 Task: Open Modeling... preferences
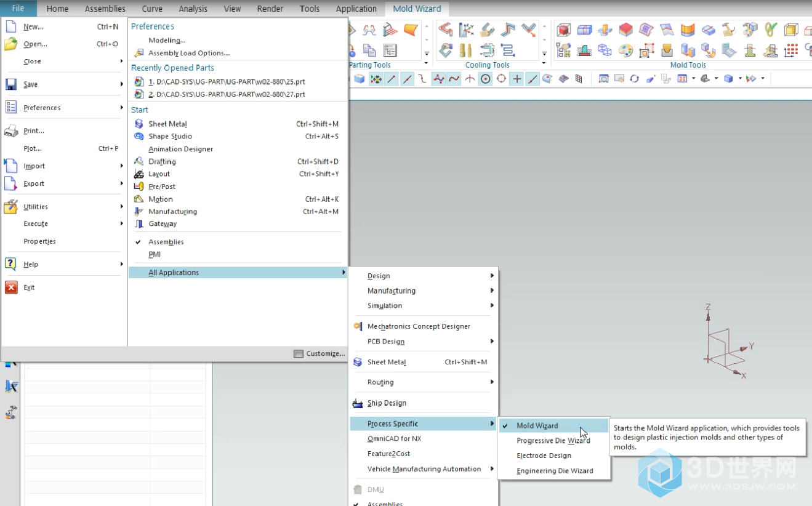tap(167, 41)
